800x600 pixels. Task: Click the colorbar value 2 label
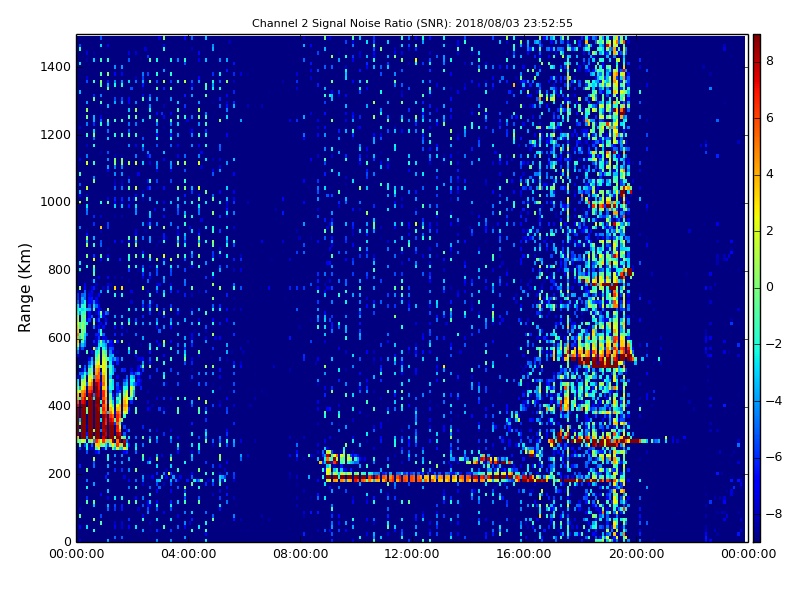(770, 231)
